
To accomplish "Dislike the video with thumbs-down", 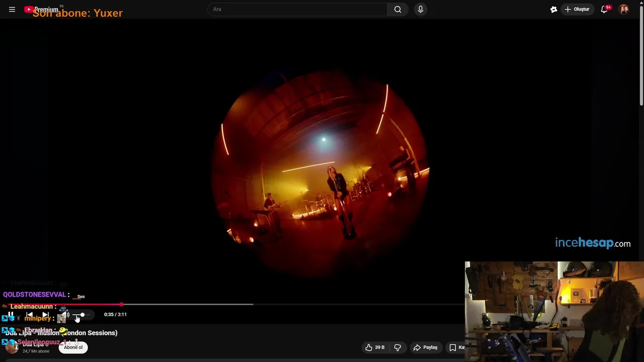I will (397, 347).
